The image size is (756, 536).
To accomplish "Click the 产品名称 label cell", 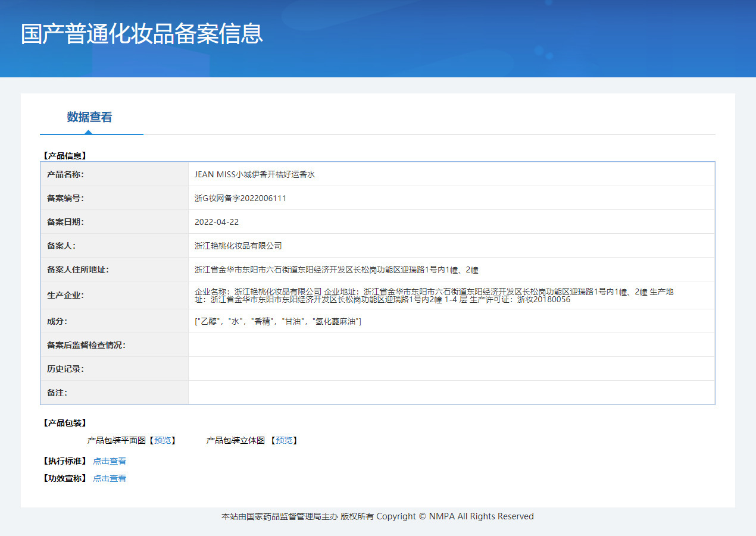I will [x=114, y=174].
